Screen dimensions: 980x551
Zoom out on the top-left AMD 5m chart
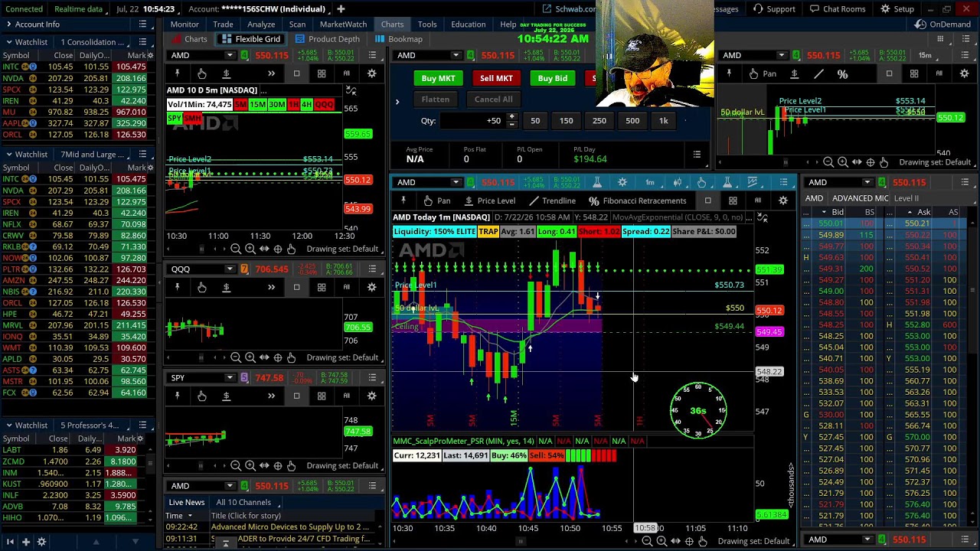coord(236,249)
